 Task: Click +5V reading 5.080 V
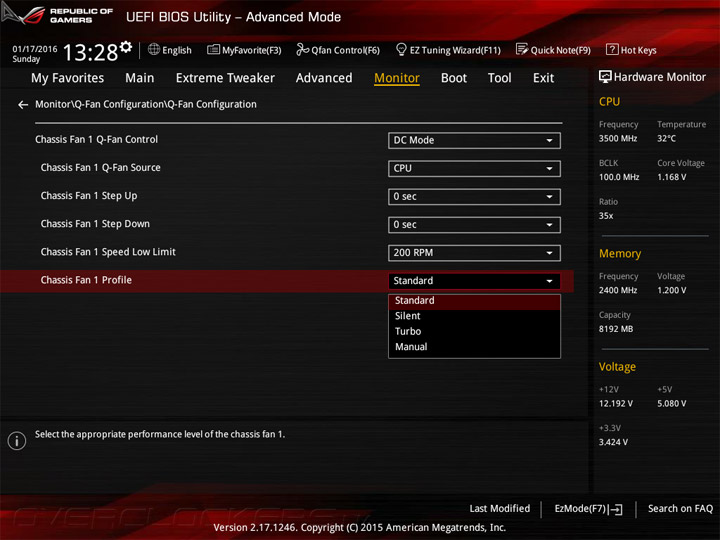coord(671,404)
